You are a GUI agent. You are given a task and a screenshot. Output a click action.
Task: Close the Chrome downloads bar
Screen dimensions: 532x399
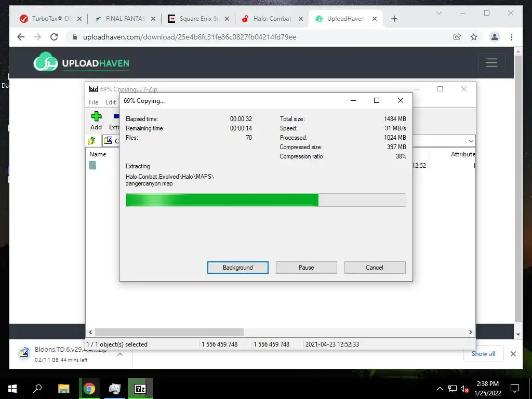tap(513, 354)
